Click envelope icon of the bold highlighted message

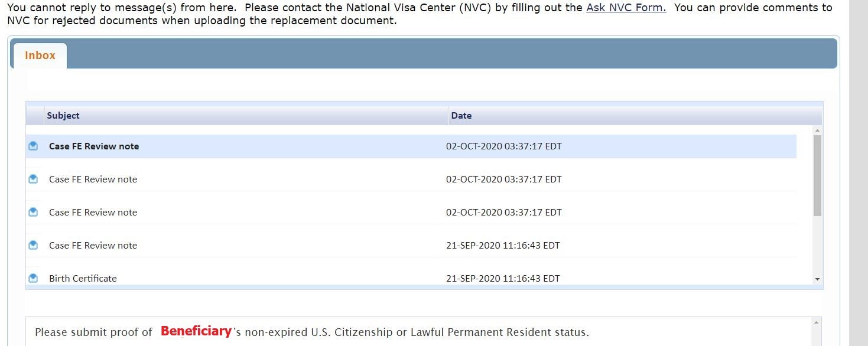click(x=33, y=146)
